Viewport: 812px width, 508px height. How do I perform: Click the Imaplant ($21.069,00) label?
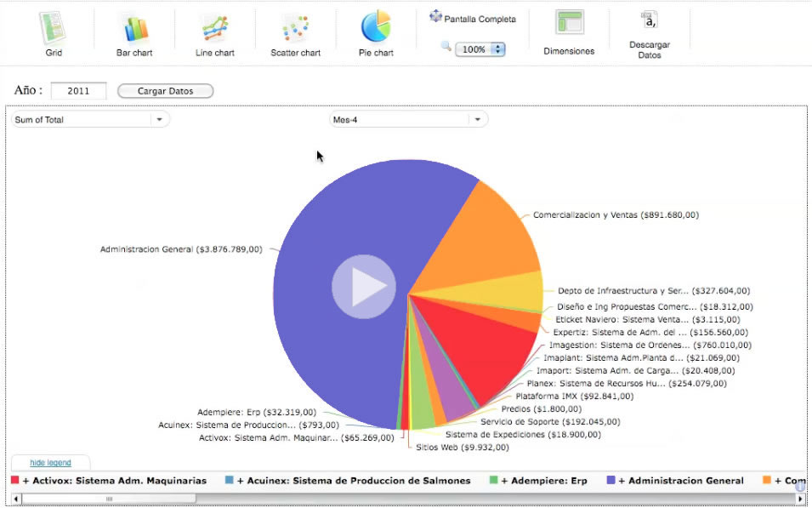(642, 357)
